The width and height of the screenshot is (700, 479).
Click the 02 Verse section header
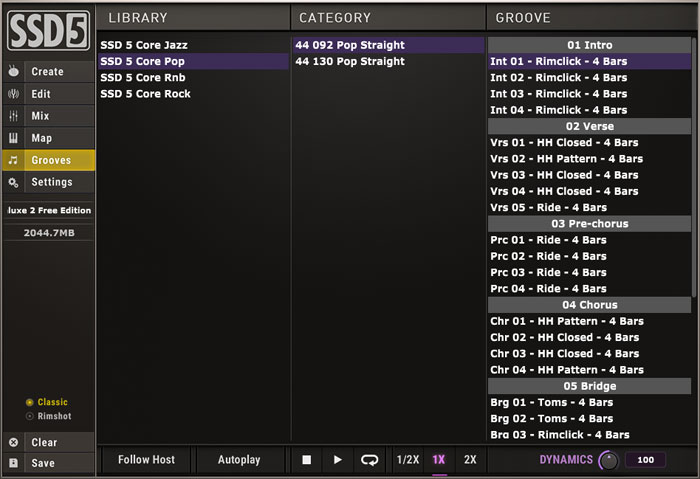click(589, 126)
